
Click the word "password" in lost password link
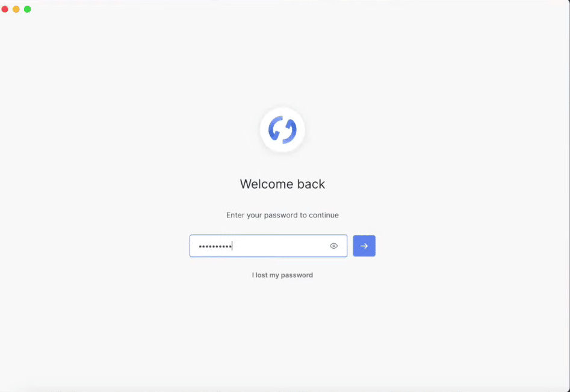point(296,275)
